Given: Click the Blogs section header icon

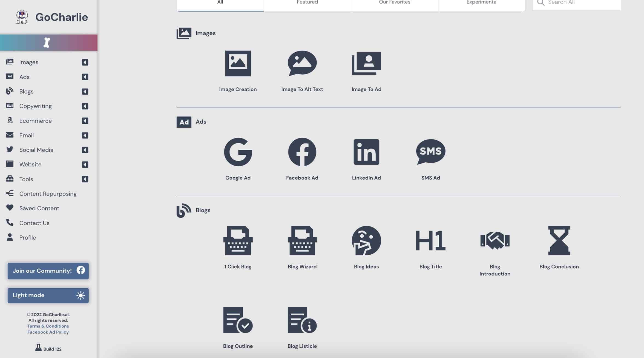Looking at the screenshot, I should tap(184, 211).
